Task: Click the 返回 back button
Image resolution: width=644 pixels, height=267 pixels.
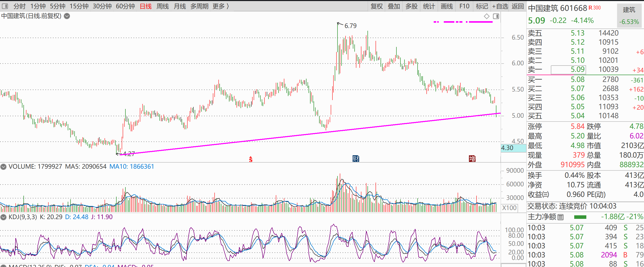Action: (x=518, y=6)
